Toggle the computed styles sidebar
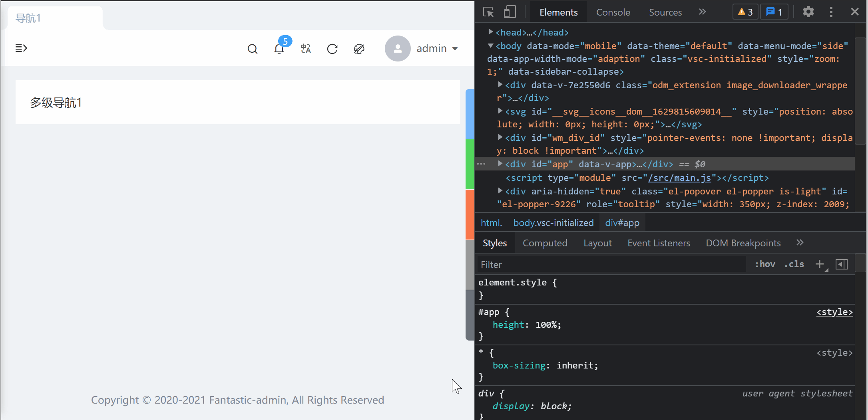868x420 pixels. [842, 264]
